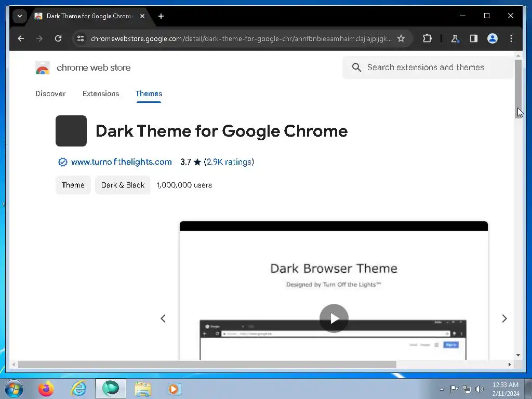Click the 1,000,000 users text
532x399 pixels.
click(x=184, y=185)
